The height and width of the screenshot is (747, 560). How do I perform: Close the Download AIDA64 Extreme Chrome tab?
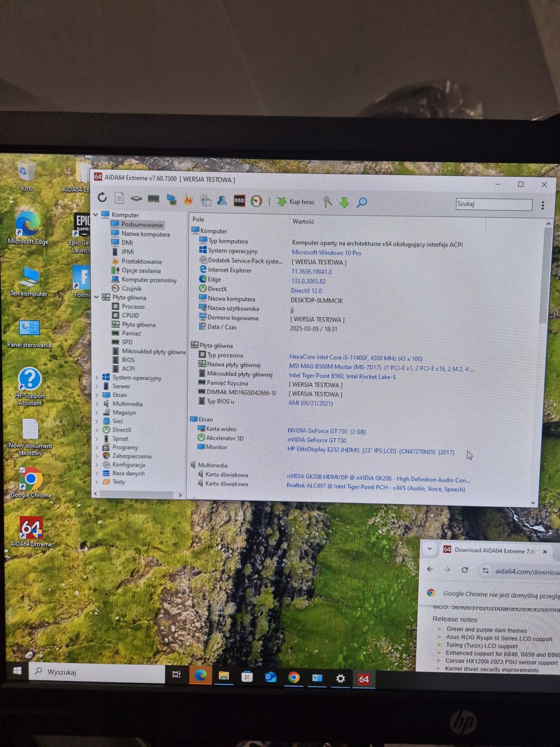coord(545,552)
